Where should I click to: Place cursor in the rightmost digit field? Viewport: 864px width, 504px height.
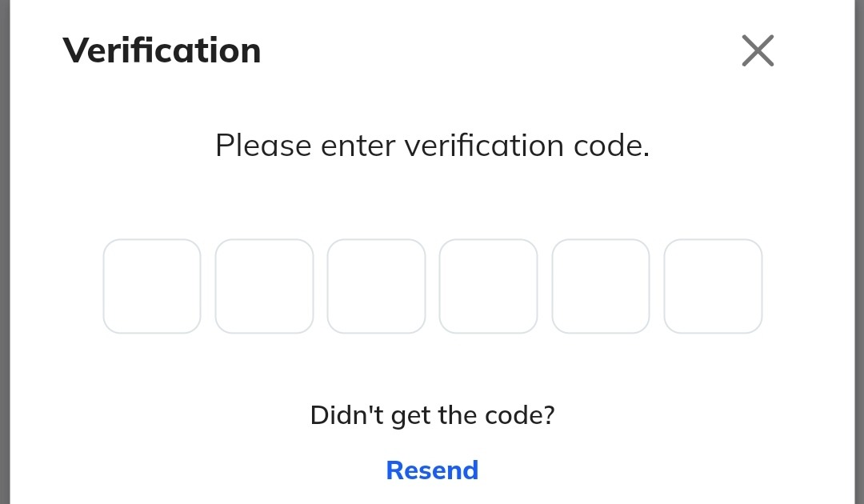[x=713, y=286]
